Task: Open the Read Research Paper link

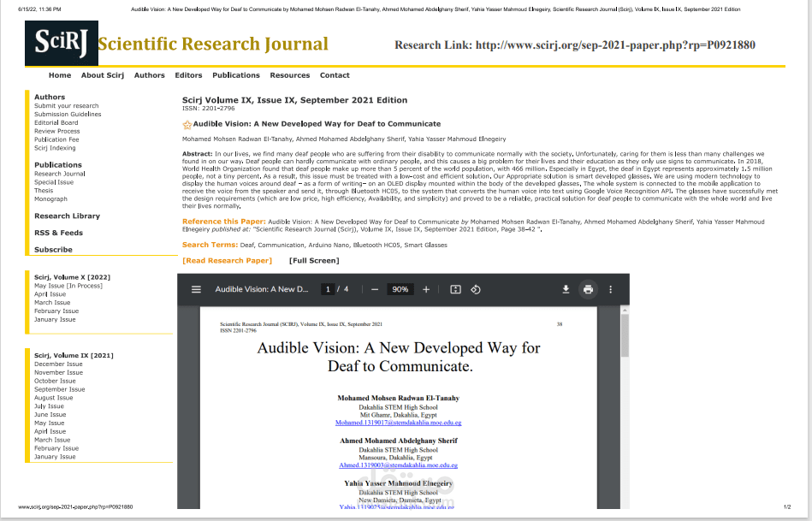Action: 227,260
